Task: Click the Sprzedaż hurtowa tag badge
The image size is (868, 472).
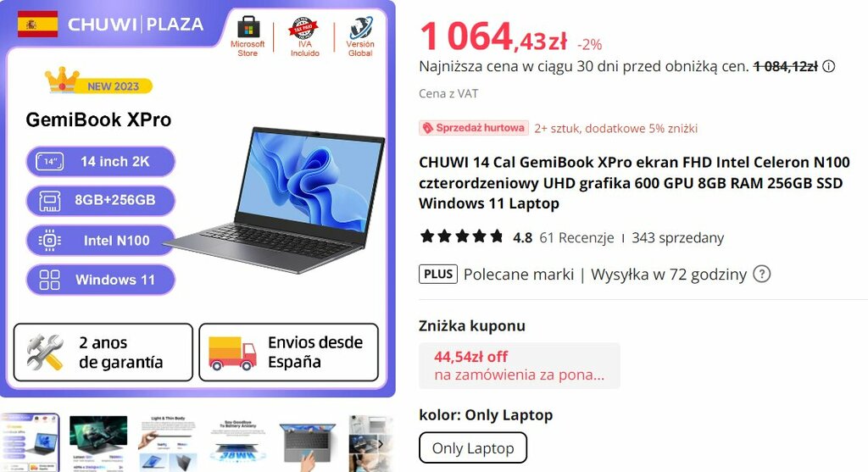Action: point(474,128)
